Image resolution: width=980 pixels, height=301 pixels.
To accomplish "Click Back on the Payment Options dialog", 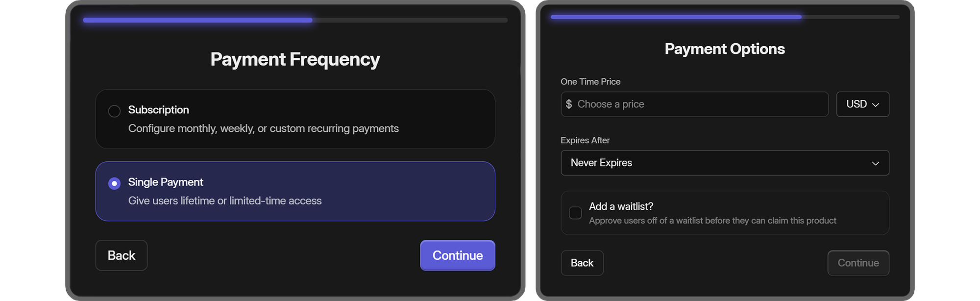I will [x=582, y=263].
